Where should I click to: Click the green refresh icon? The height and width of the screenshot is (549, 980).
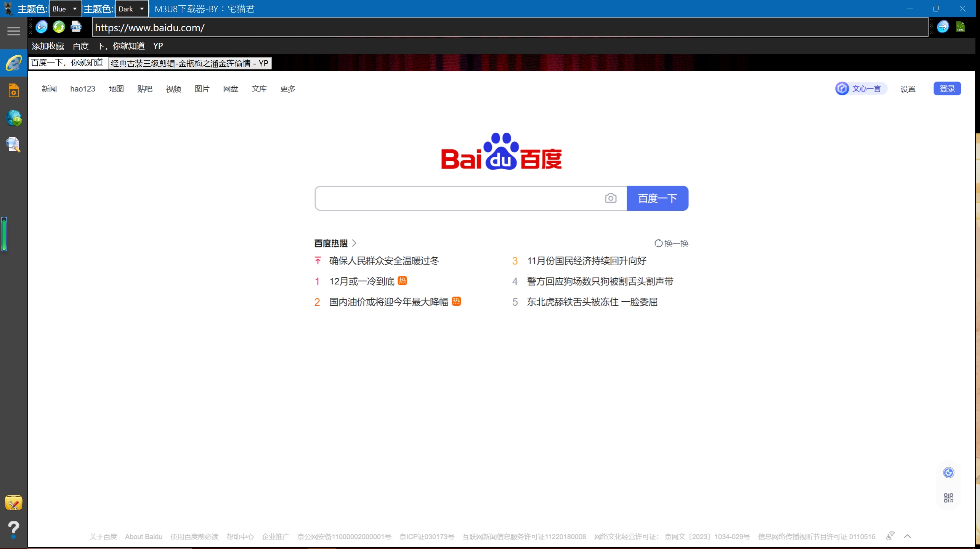pyautogui.click(x=59, y=27)
